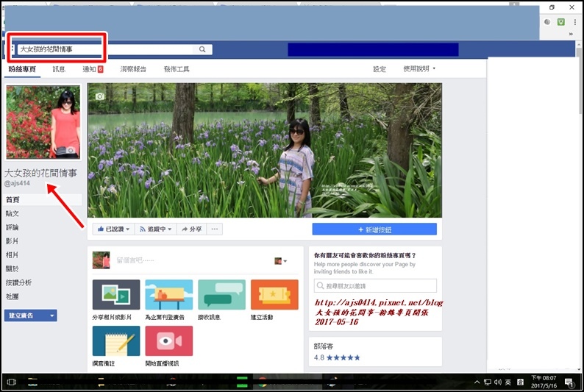Click the page name 大女孩的花間情事 heading
Screen dimensions: 584x392
pos(40,173)
